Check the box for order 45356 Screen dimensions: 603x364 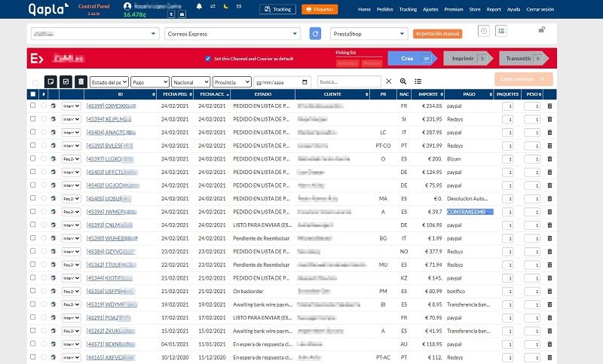(32, 291)
